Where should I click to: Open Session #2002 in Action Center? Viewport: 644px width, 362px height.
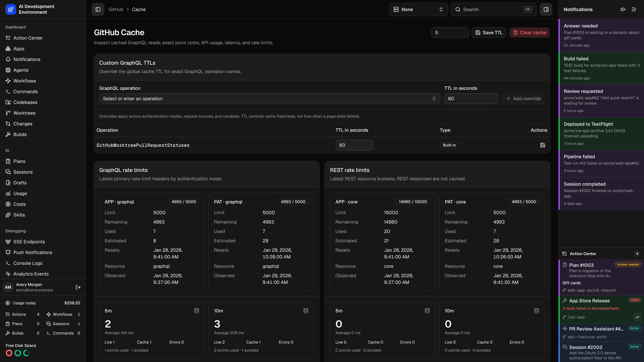(x=601, y=352)
